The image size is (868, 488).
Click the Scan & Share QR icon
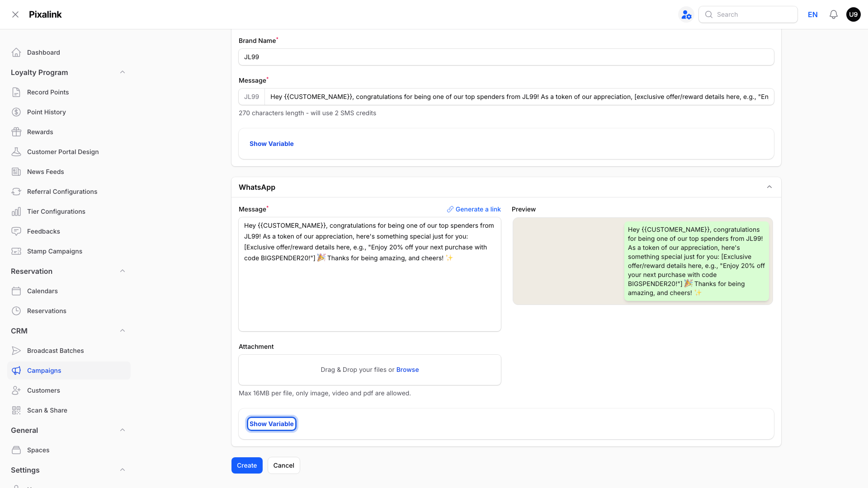[16, 410]
